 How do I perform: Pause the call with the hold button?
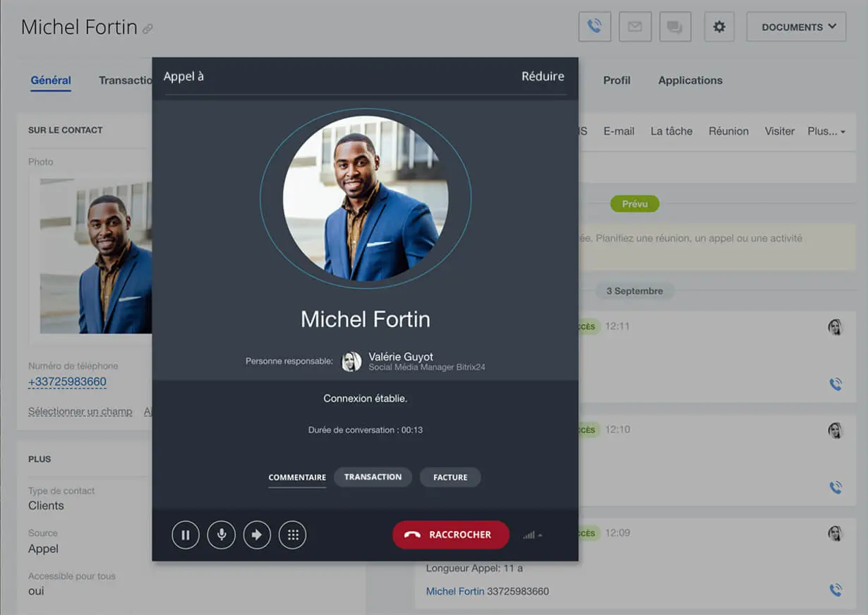click(x=186, y=535)
